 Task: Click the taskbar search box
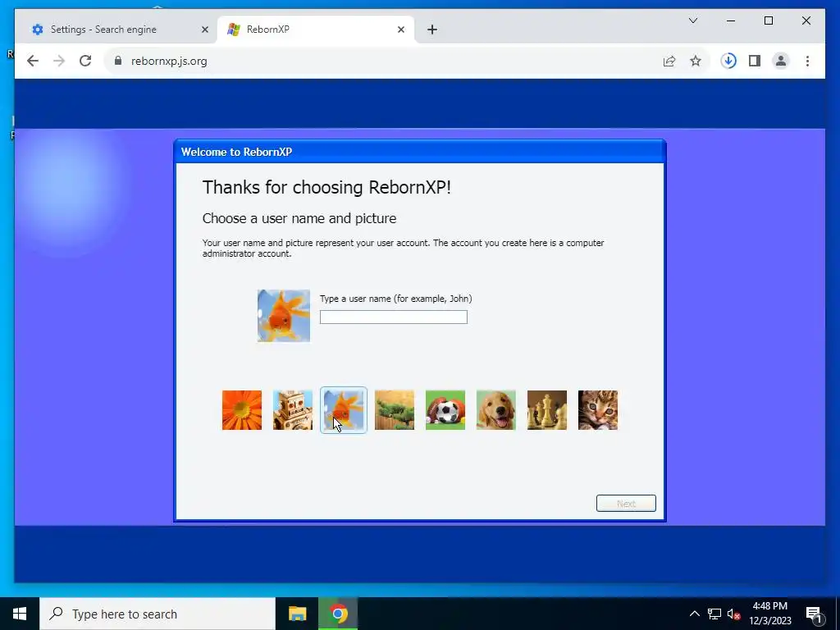tap(157, 614)
